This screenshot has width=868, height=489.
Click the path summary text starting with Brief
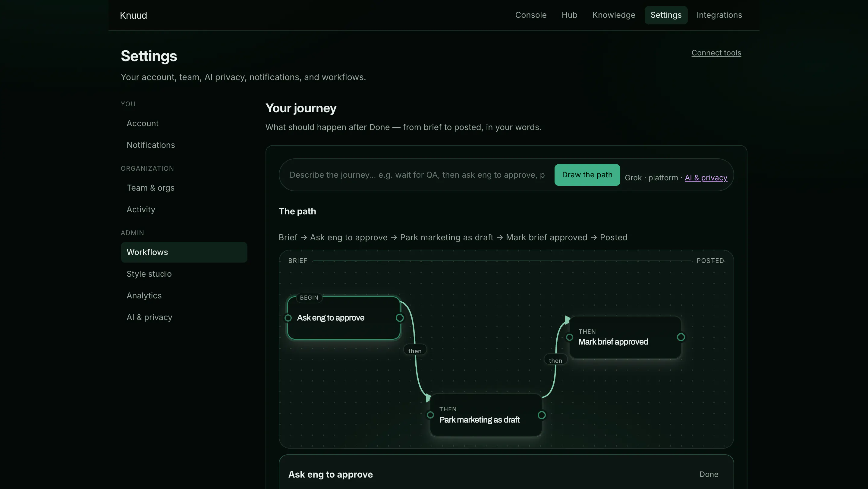pos(453,238)
